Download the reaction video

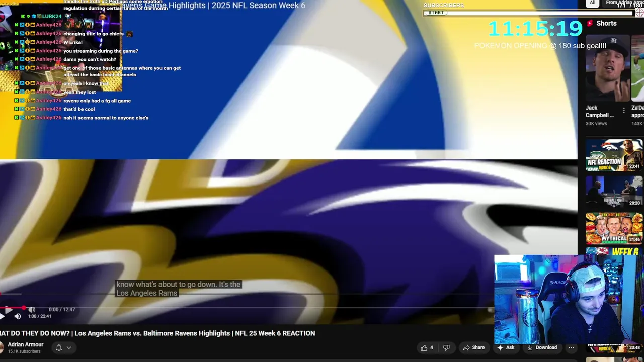pos(542,347)
